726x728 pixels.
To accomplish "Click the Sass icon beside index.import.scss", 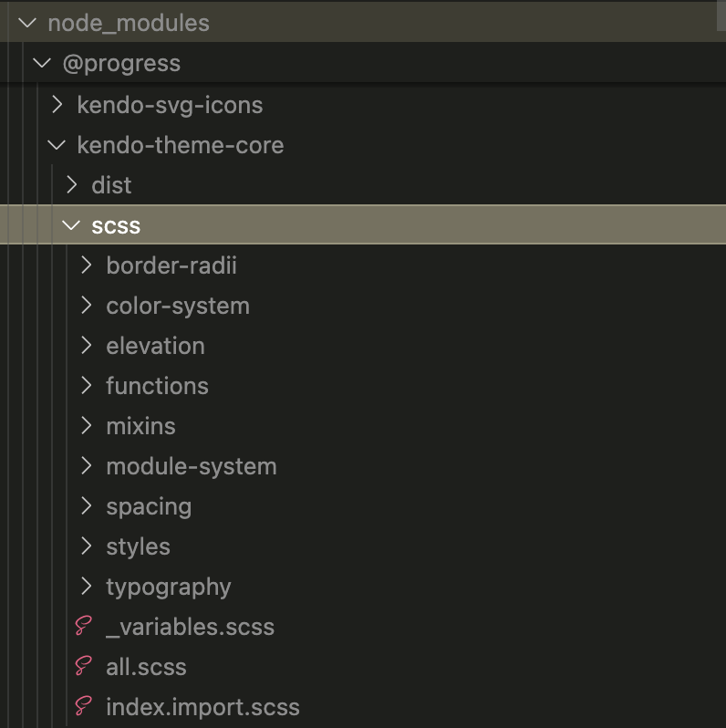I will (x=84, y=707).
